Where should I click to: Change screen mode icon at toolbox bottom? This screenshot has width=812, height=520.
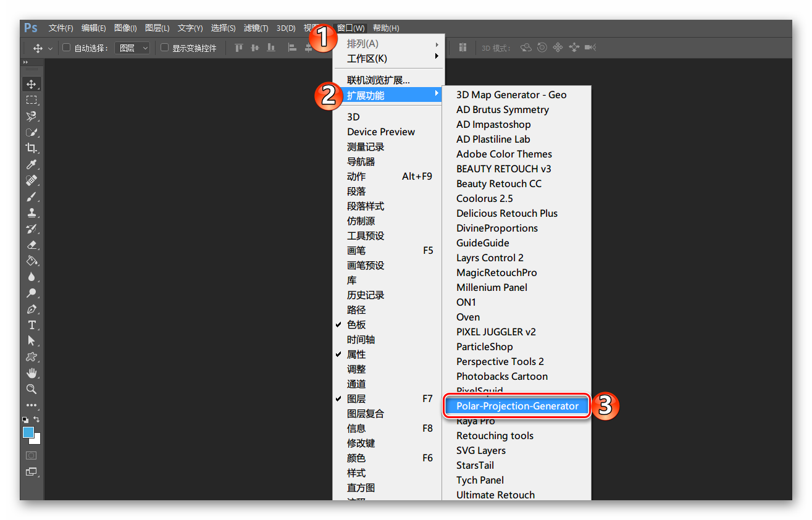(x=31, y=472)
